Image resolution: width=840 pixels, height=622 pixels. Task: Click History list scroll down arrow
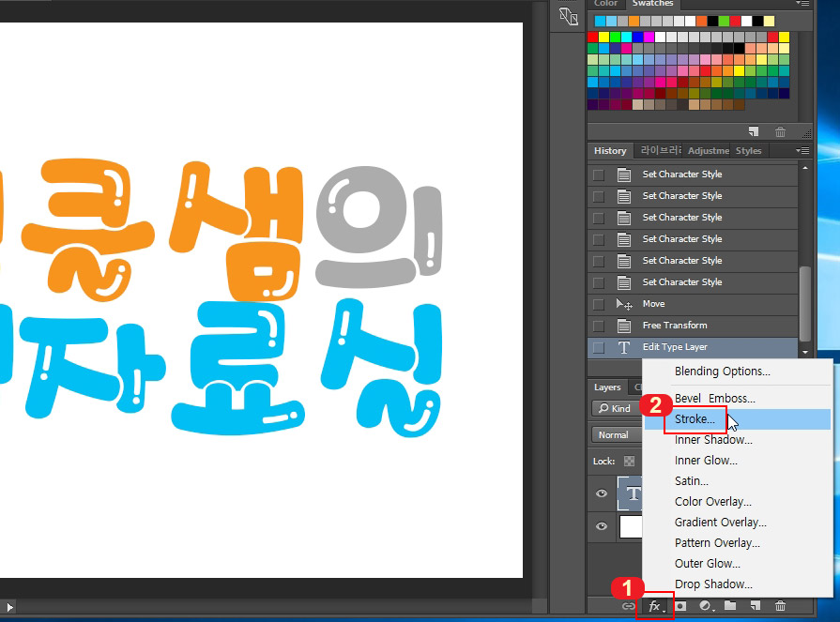tap(805, 352)
